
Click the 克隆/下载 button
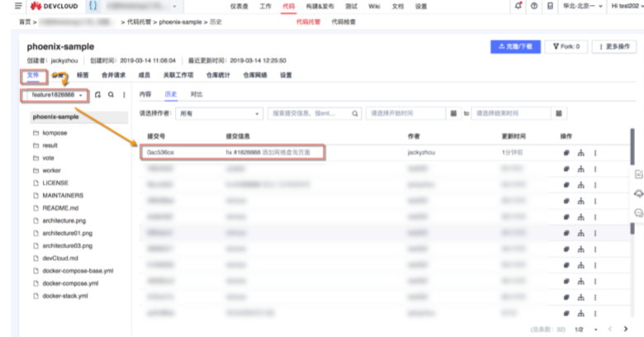(515, 46)
